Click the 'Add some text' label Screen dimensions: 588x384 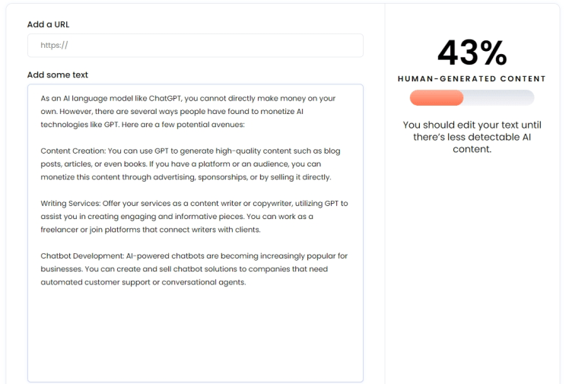pyautogui.click(x=57, y=75)
